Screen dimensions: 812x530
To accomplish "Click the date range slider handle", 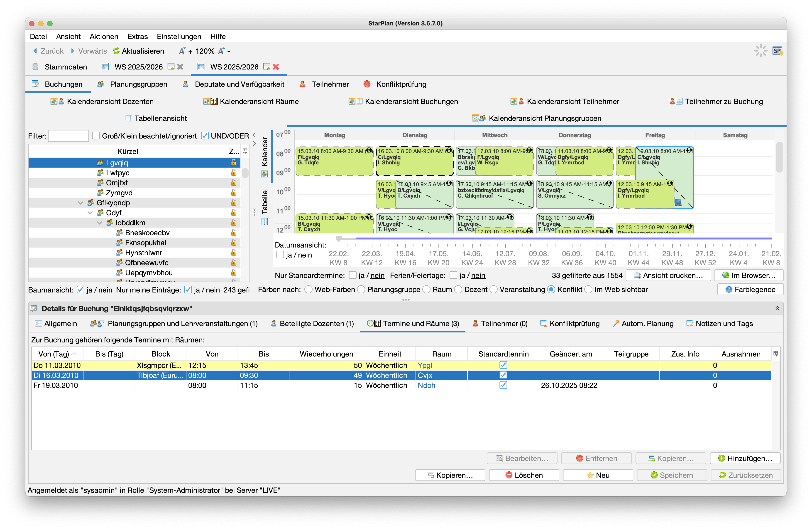I will [338, 239].
